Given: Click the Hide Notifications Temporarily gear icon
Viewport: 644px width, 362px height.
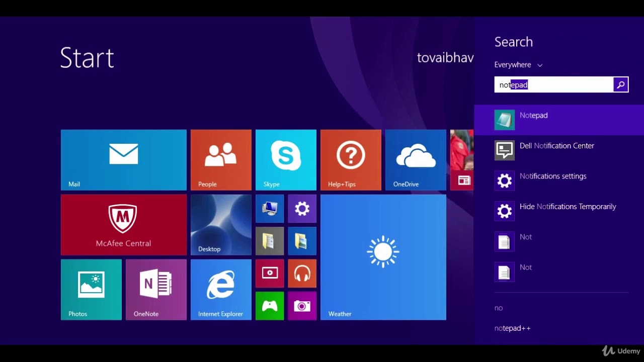Looking at the screenshot, I should click(505, 211).
